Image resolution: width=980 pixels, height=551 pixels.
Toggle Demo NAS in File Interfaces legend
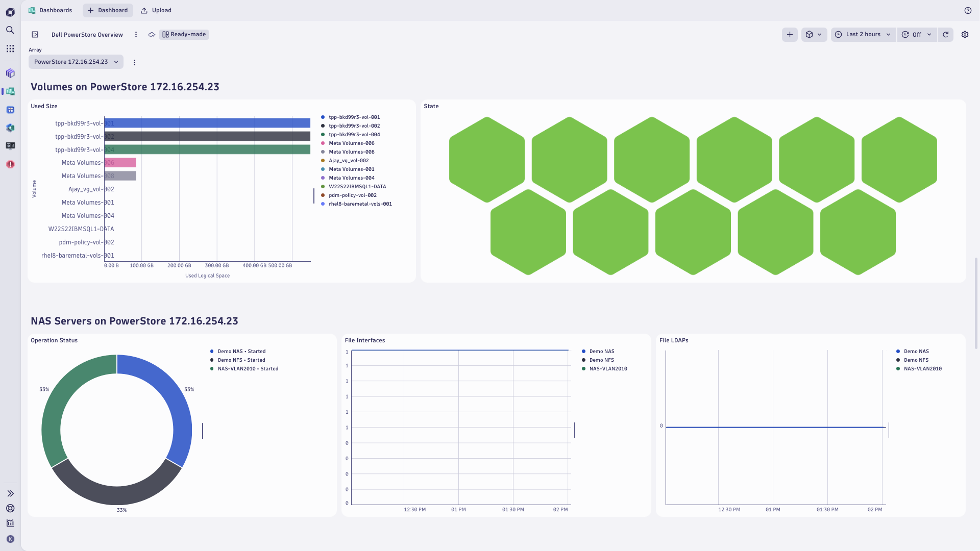pos(598,352)
